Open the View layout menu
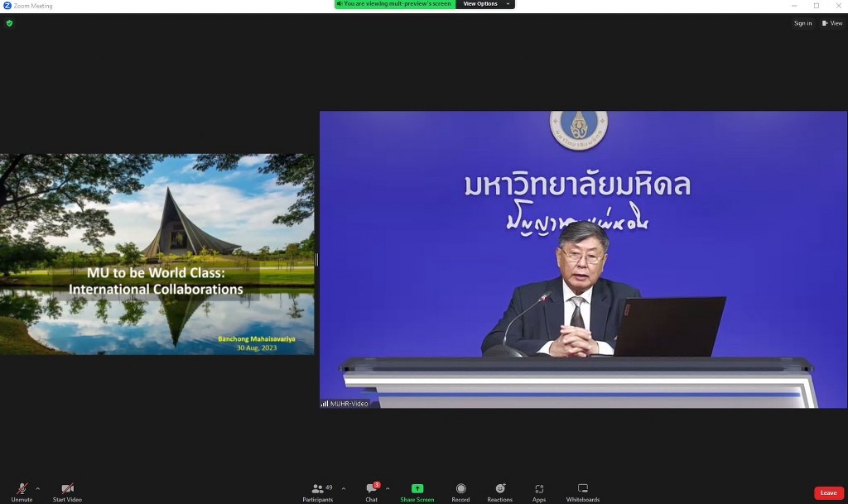The height and width of the screenshot is (504, 848). coord(832,23)
